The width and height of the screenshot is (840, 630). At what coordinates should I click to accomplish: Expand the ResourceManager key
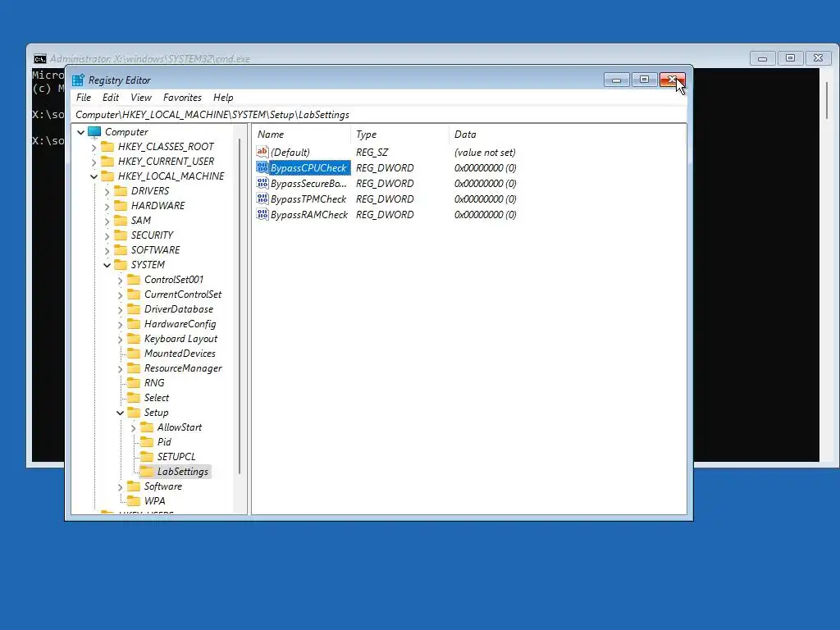[120, 368]
